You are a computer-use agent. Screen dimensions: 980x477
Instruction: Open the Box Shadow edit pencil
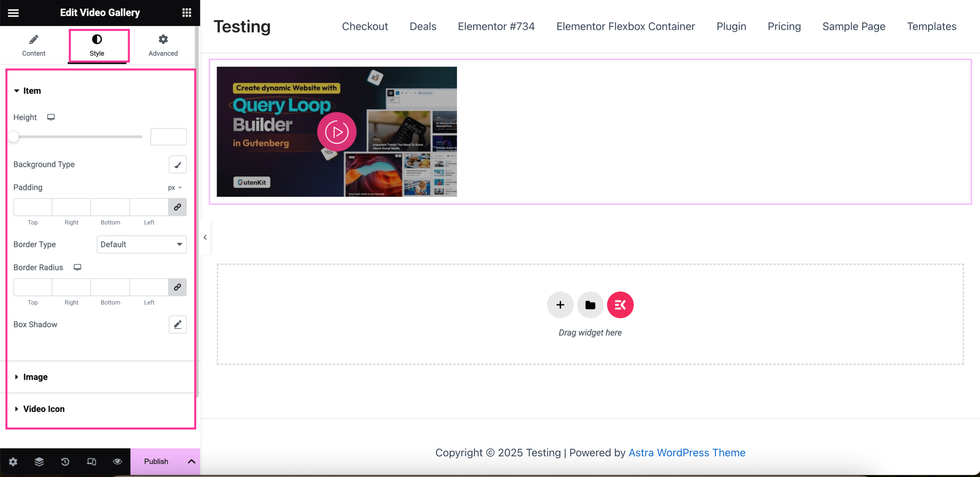178,325
